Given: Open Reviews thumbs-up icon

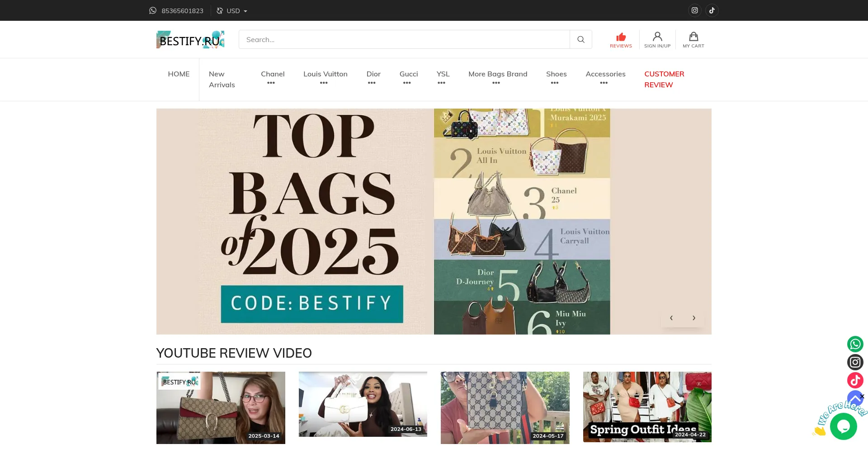Looking at the screenshot, I should 621,40.
